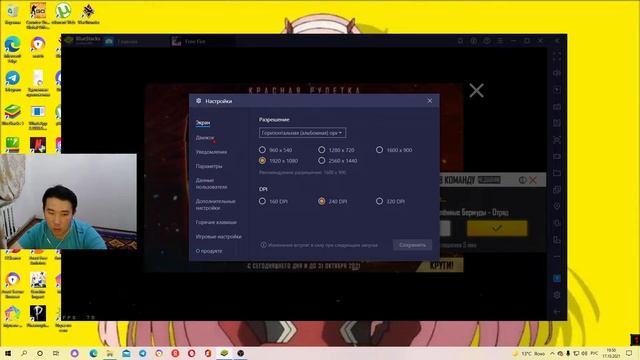The image size is (640, 360).
Task: Open the taskbar search magnifier
Action: [24, 353]
